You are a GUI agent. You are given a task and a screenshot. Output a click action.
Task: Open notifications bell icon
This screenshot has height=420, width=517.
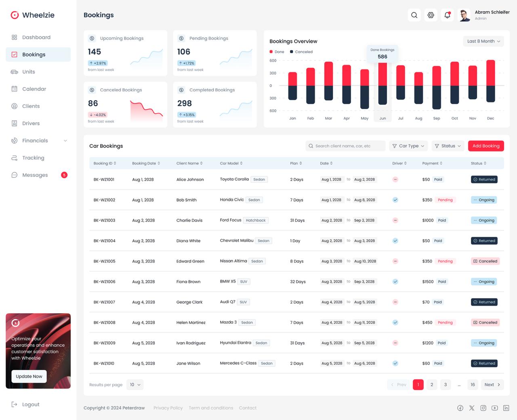tap(447, 15)
